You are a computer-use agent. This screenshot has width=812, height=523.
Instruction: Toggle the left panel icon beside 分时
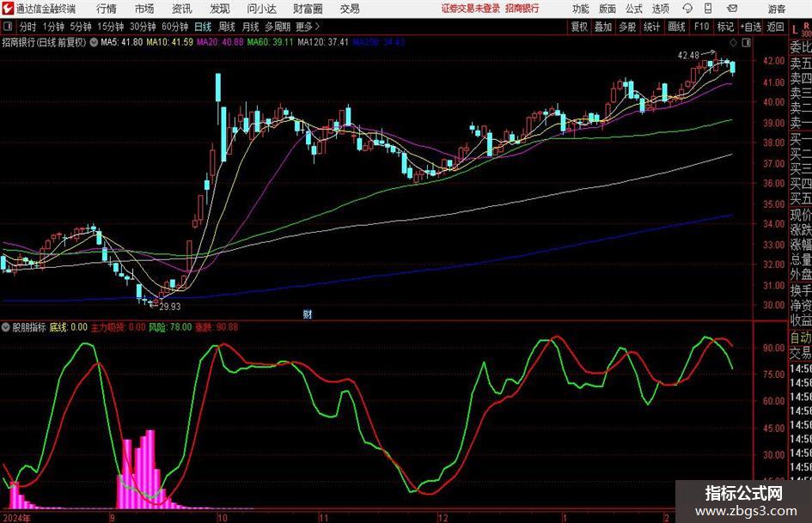(x=7, y=27)
